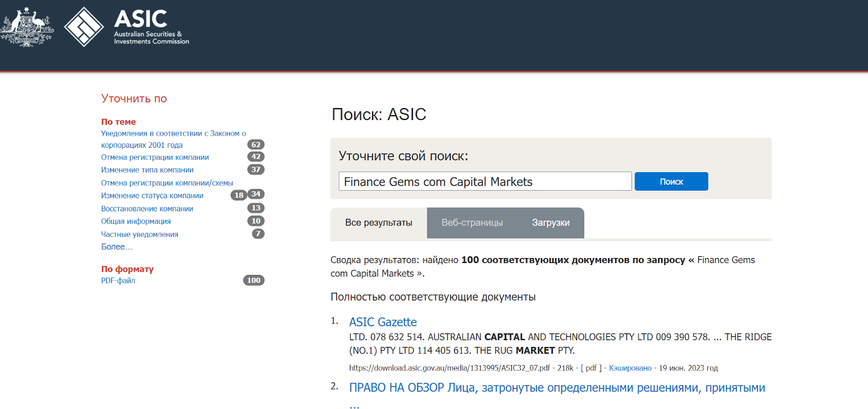Click the count badge 10 beside Общая информация
This screenshot has width=868, height=409.
[x=256, y=221]
